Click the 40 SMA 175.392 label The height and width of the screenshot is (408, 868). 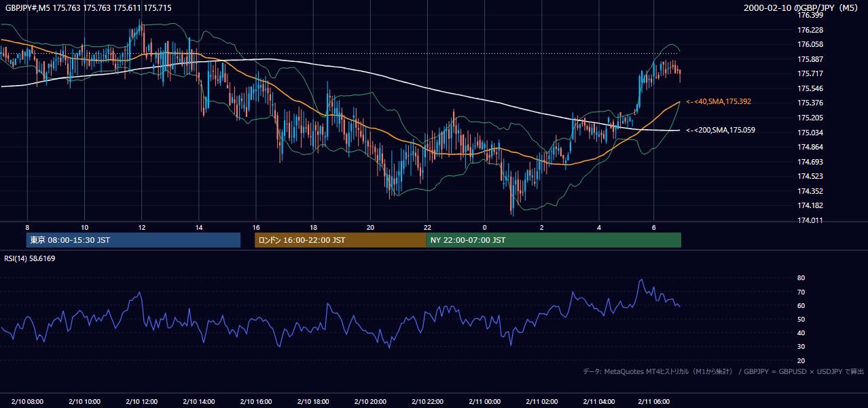pos(719,101)
